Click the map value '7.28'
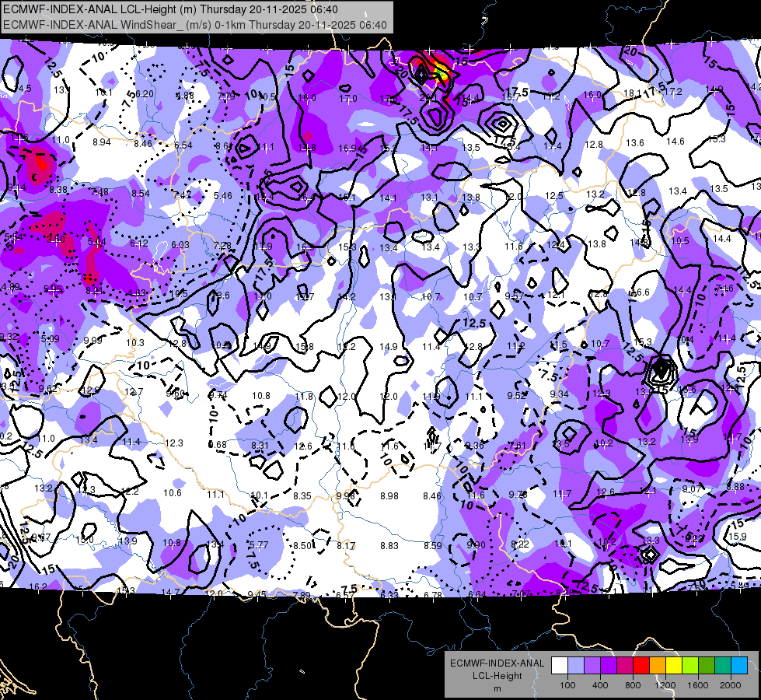Viewport: 761px width, 700px height. coord(222,246)
